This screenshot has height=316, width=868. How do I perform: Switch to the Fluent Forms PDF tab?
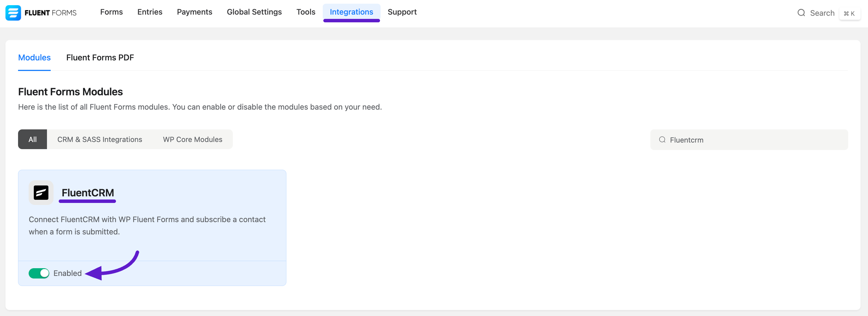click(100, 58)
